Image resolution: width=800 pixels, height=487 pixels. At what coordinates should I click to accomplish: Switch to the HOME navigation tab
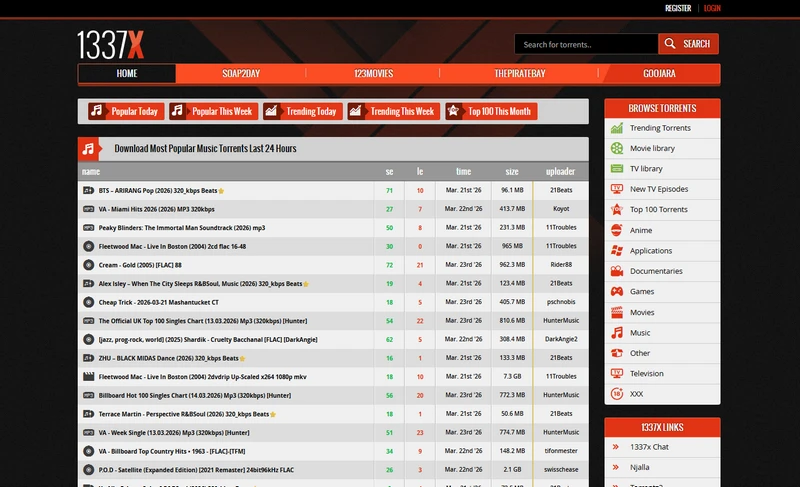(127, 74)
